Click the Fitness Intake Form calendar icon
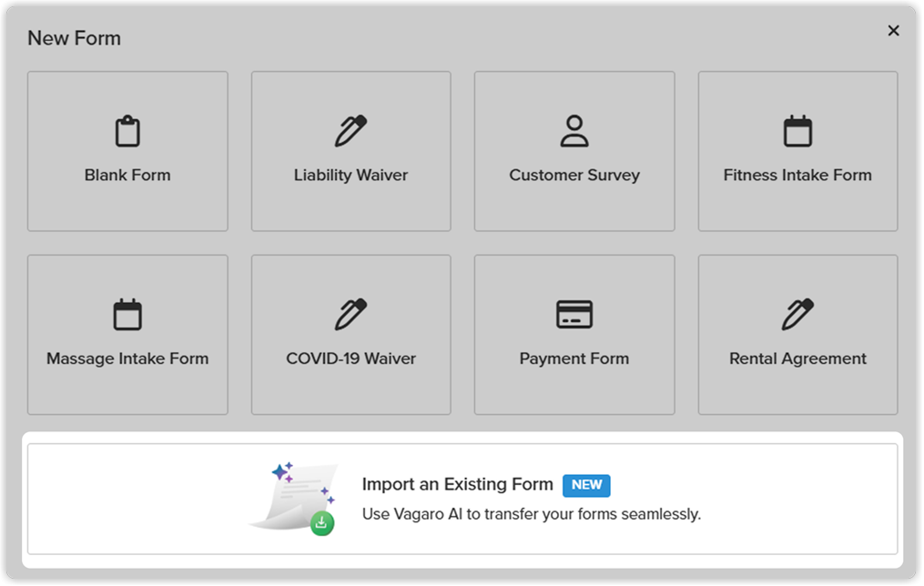Viewport: 924px width, 586px height. point(797,131)
